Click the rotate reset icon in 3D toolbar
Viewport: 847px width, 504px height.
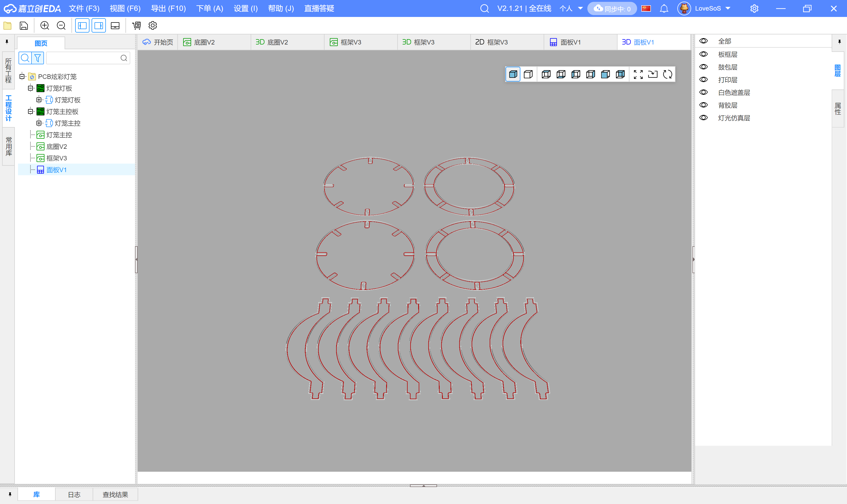668,74
